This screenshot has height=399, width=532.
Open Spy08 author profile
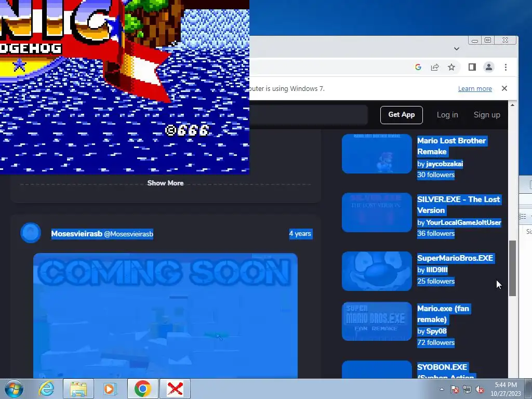pyautogui.click(x=436, y=331)
